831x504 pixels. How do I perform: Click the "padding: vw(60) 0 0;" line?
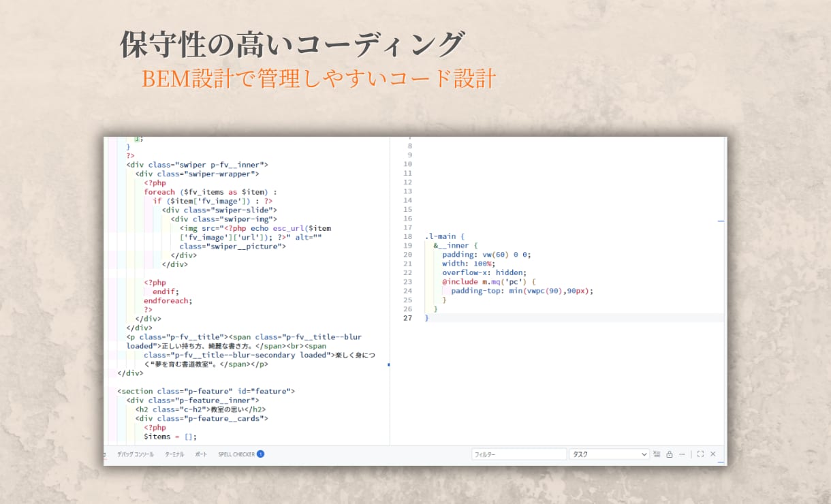point(486,255)
